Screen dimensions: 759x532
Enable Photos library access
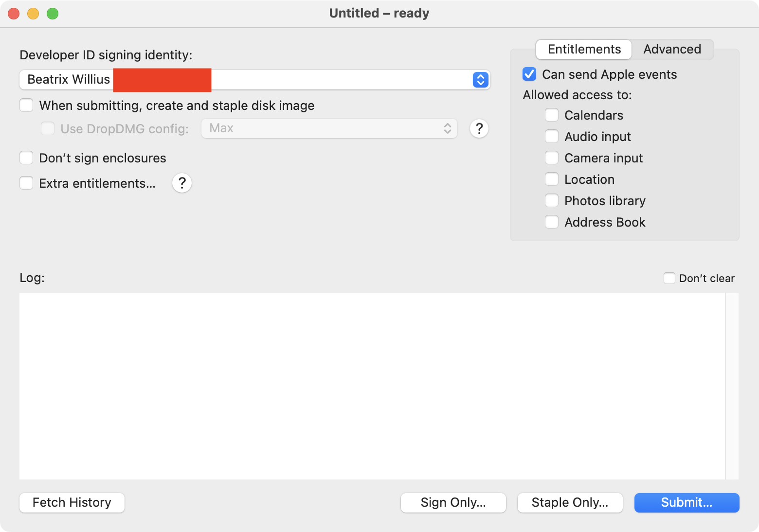click(552, 201)
